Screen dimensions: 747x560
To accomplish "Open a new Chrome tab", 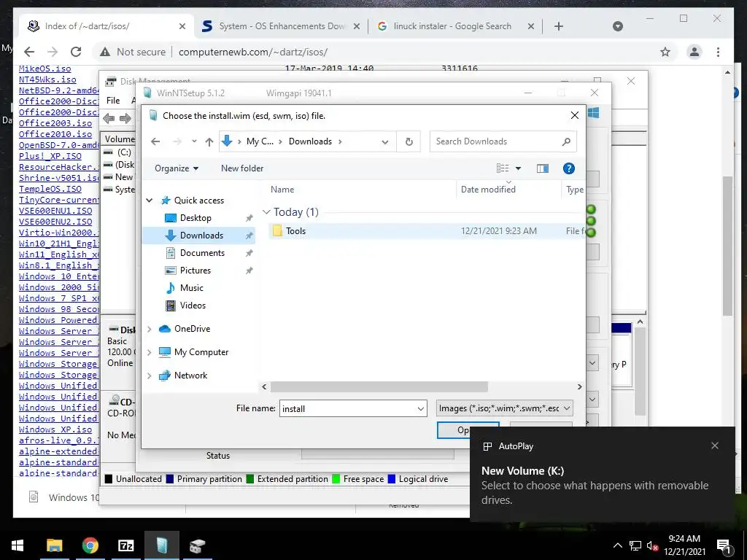I will 558,26.
